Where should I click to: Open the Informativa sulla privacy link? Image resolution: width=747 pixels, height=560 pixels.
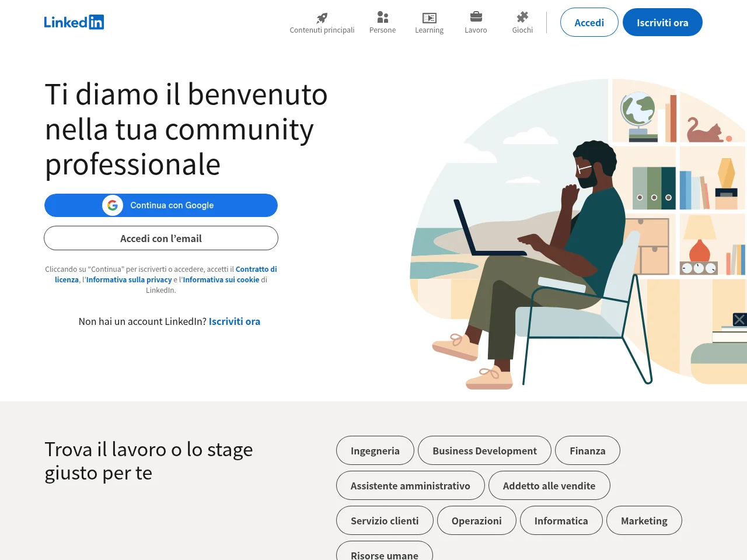pos(129,280)
